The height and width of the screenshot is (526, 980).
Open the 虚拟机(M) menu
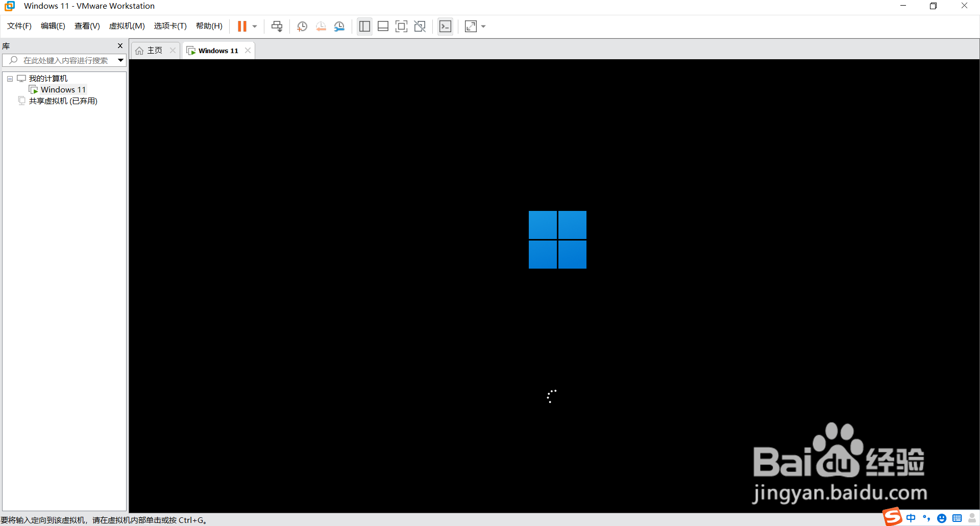(127, 26)
